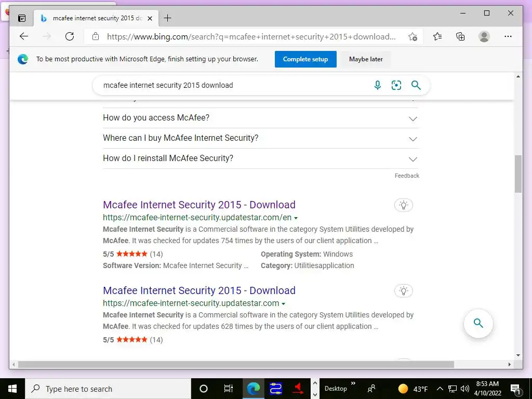
Task: Start a visual search using an image
Action: [396, 85]
